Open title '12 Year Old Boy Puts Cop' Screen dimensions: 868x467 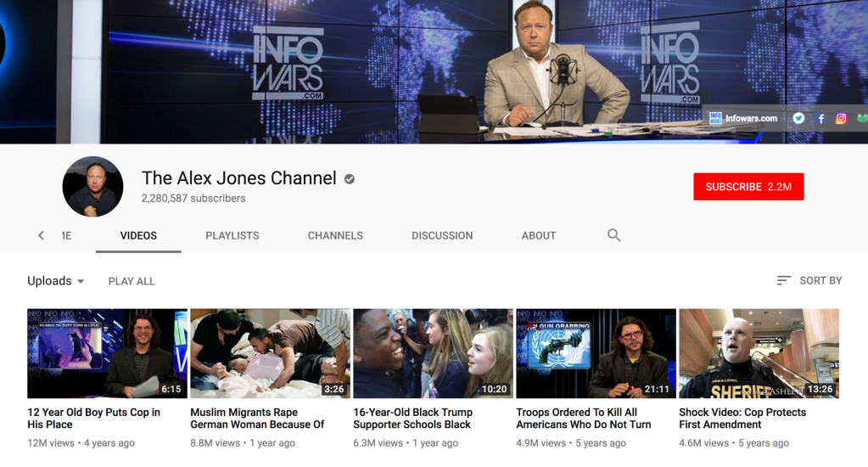[x=93, y=419]
